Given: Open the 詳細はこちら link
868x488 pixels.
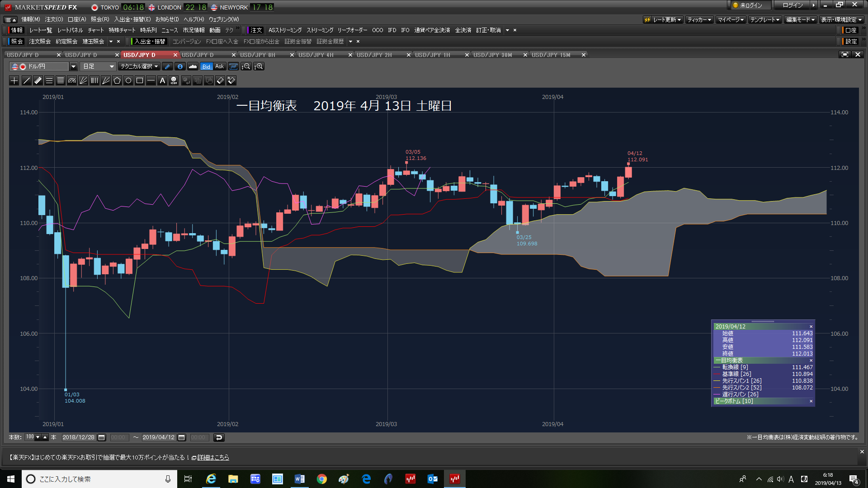Looking at the screenshot, I should [x=213, y=458].
